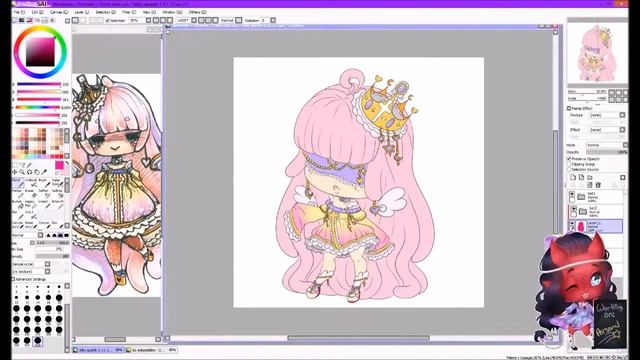Create a new normal layer
640x360 pixels.
pos(573,178)
